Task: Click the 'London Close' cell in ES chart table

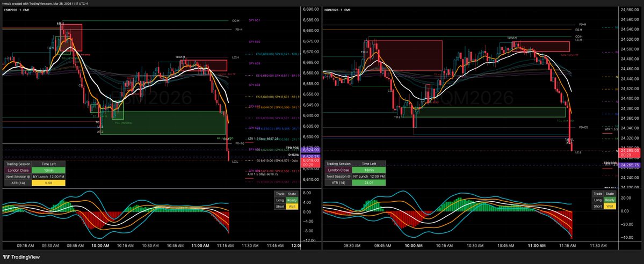Action: pyautogui.click(x=18, y=170)
